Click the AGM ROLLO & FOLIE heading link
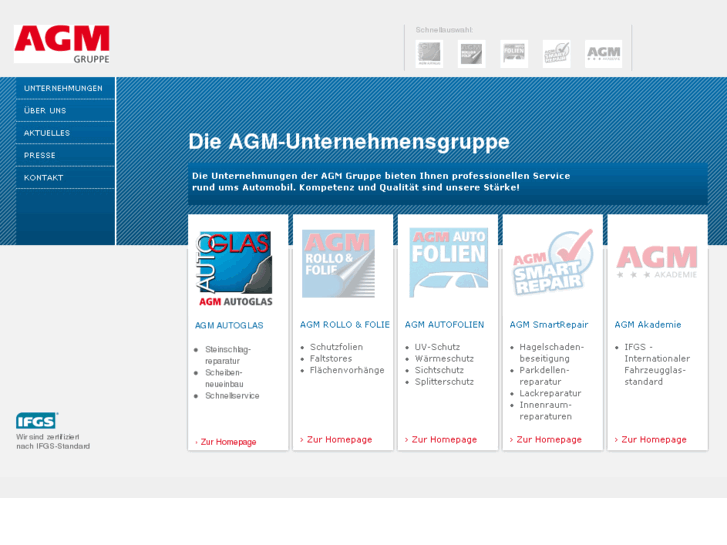727x545 pixels. pos(344,325)
